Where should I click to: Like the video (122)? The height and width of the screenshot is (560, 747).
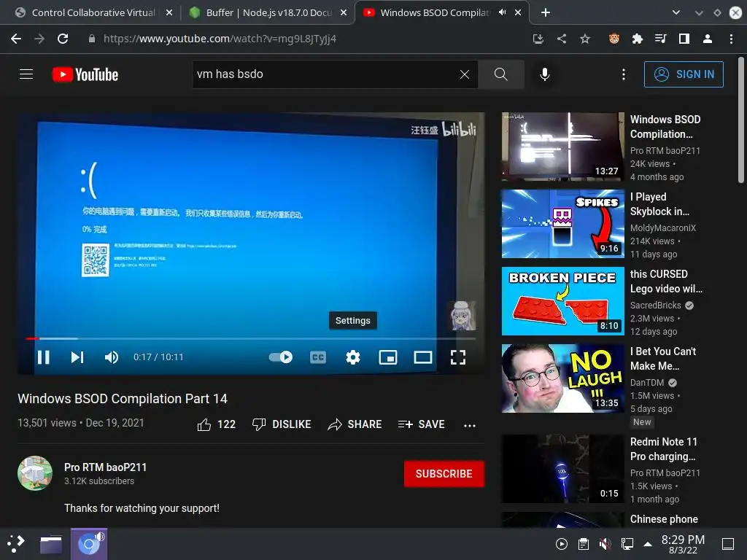coord(217,424)
